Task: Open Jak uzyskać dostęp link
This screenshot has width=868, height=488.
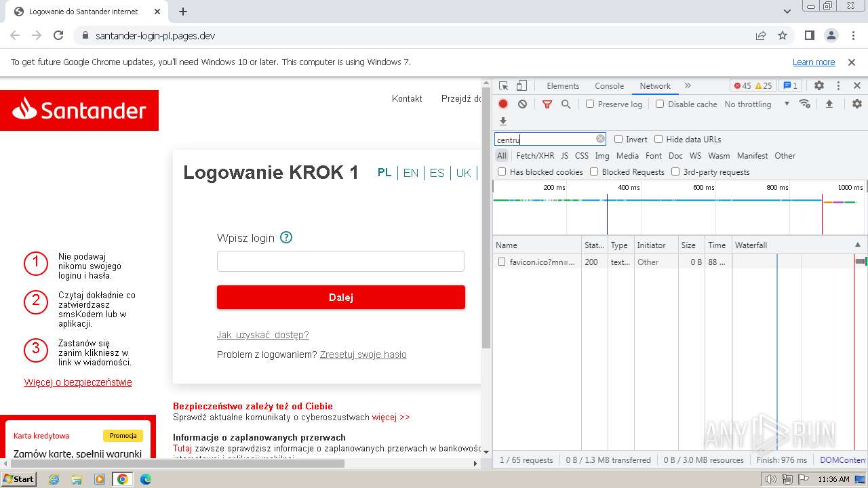Action: [262, 335]
